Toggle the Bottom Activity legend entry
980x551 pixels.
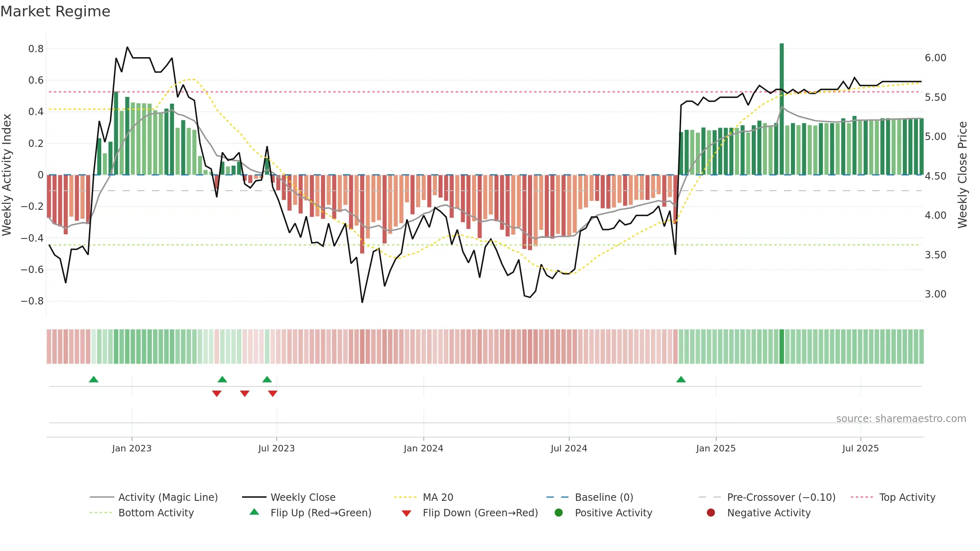point(142,513)
